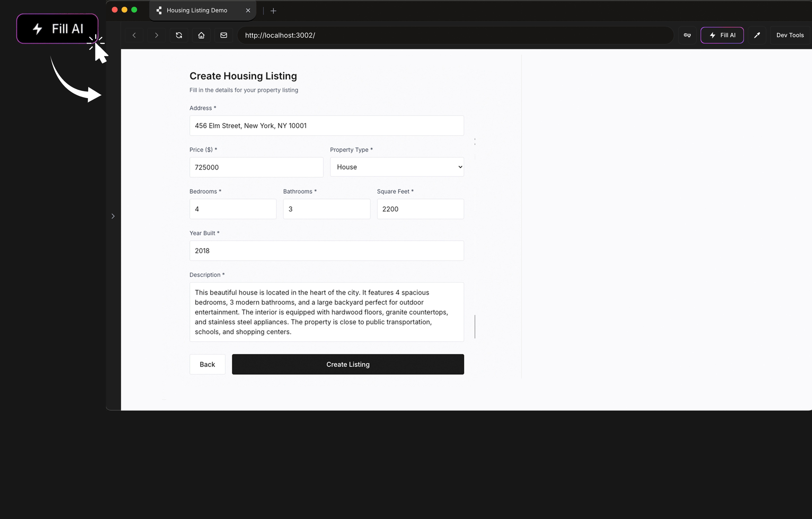Click the key password icon
The height and width of the screenshot is (519, 812).
(687, 35)
